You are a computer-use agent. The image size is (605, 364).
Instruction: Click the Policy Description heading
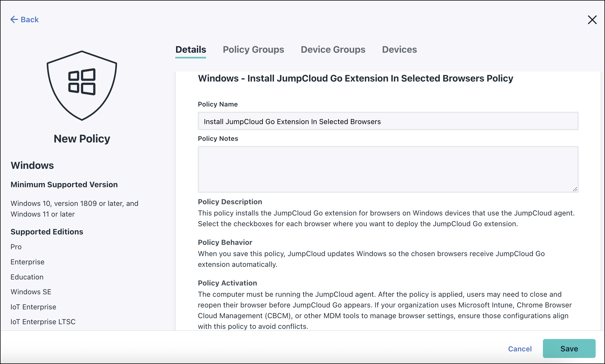230,202
